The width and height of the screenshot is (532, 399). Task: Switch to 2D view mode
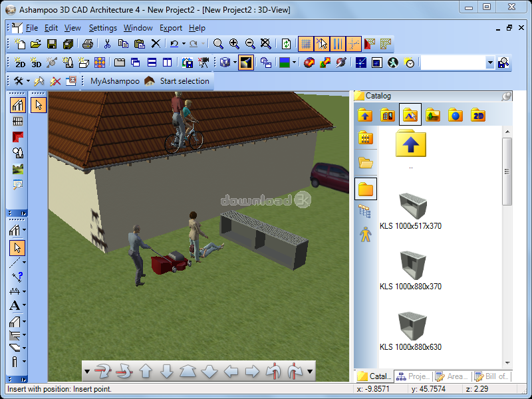(x=19, y=63)
